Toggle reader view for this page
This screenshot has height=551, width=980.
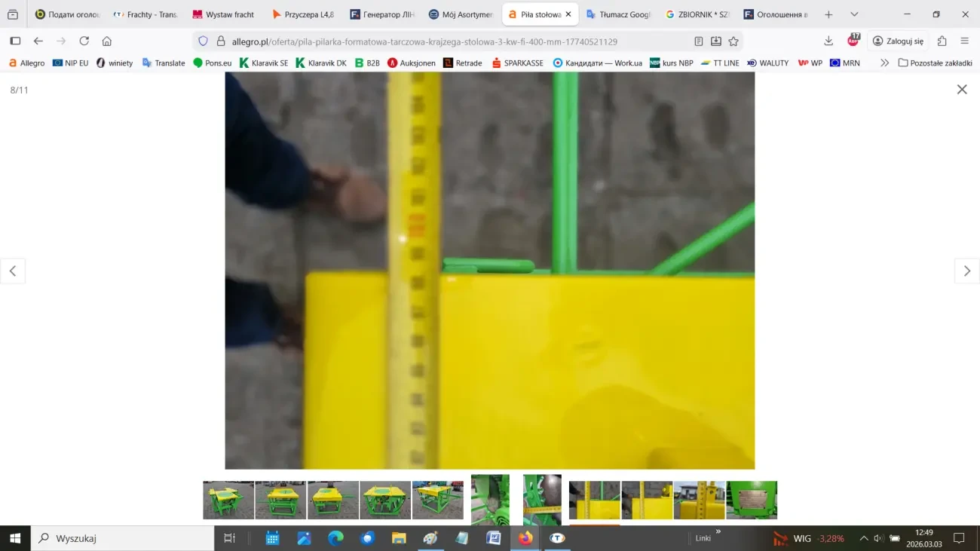[x=699, y=41]
